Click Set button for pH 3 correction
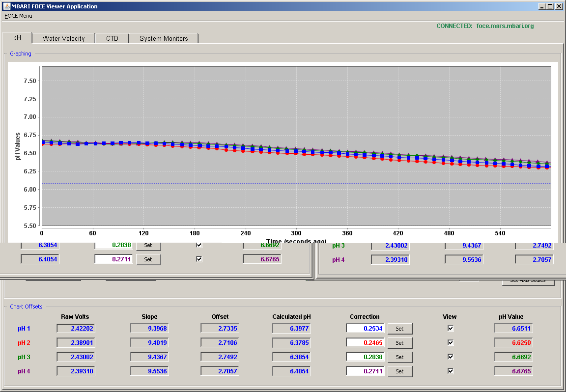 tap(399, 357)
